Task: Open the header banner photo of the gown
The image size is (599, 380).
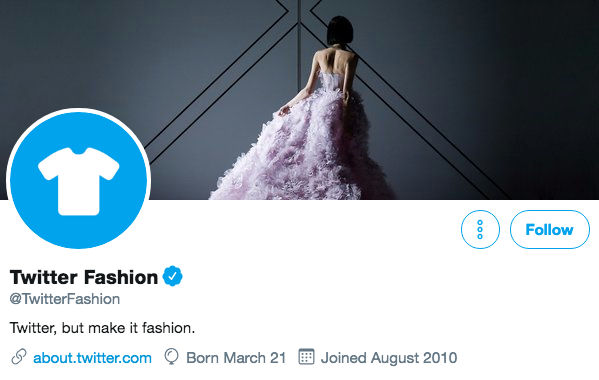Action: pos(300,100)
